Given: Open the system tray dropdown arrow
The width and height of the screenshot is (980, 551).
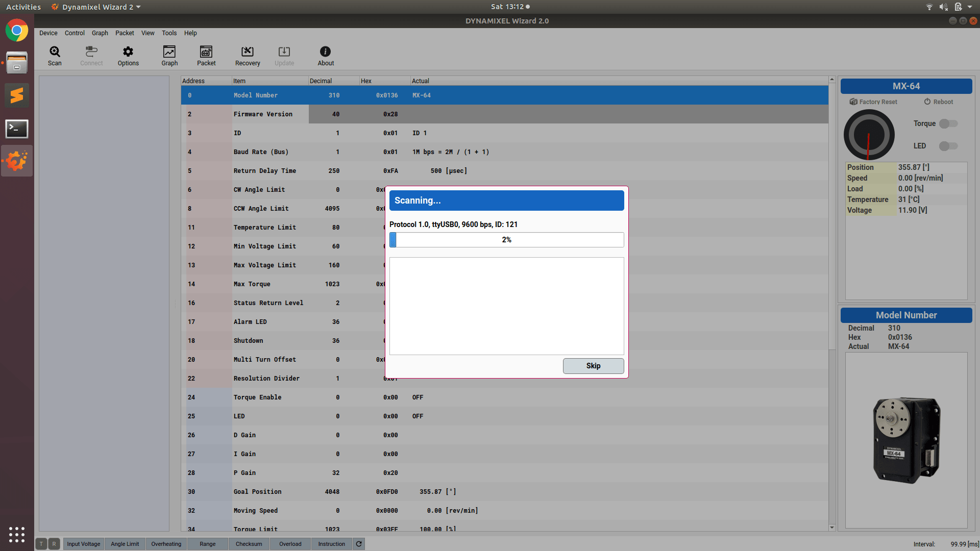Looking at the screenshot, I should pyautogui.click(x=970, y=7).
